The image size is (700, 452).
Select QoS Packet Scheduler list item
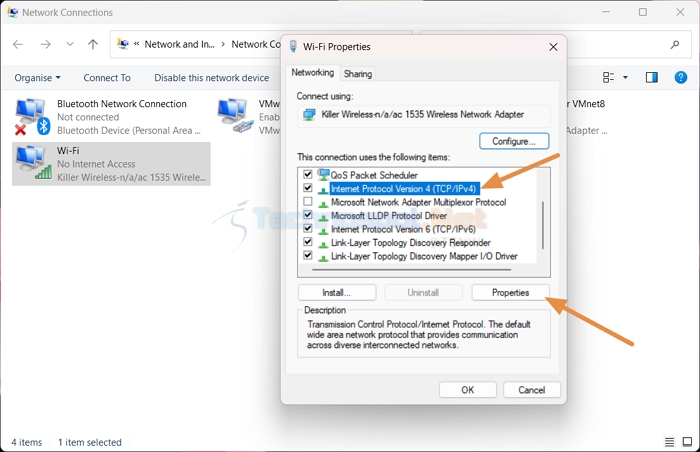[x=374, y=175]
